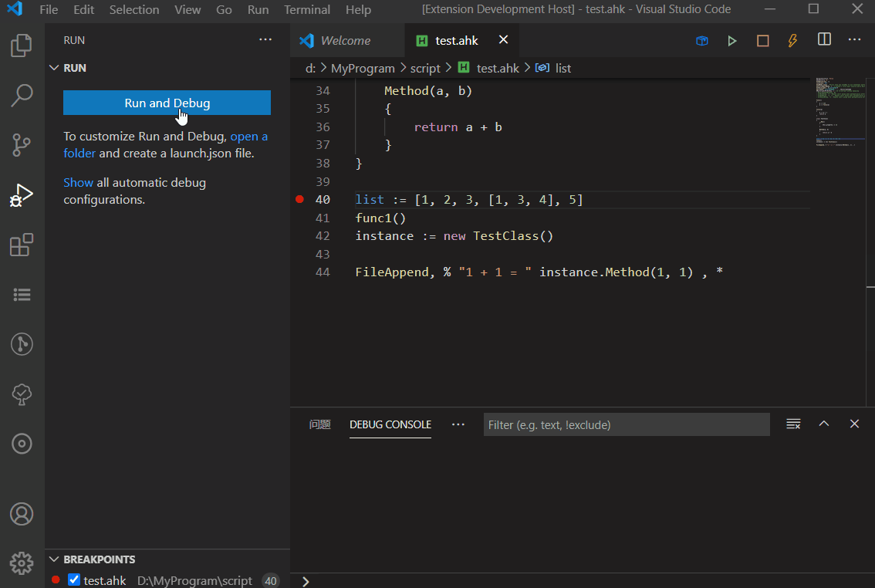Open the Edit menu
This screenshot has width=875, height=588.
point(83,9)
